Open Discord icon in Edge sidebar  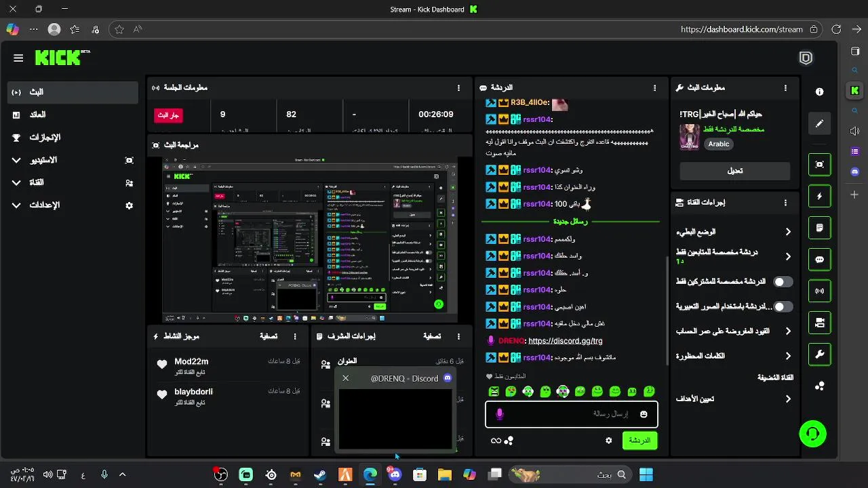click(854, 172)
